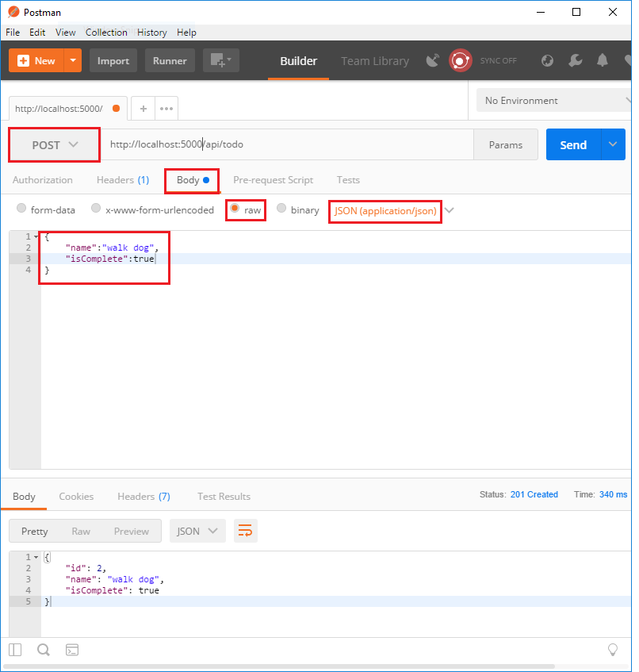This screenshot has height=672, width=639.
Task: Open the find magnifier icon in status bar
Action: pos(44,650)
